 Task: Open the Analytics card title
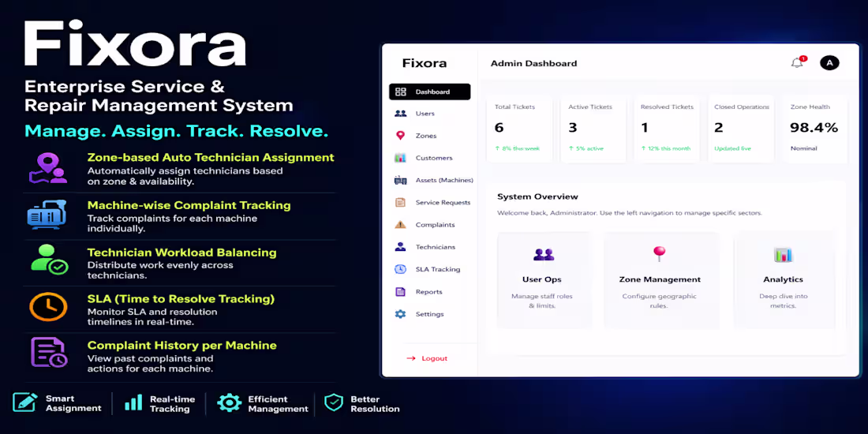click(x=783, y=279)
